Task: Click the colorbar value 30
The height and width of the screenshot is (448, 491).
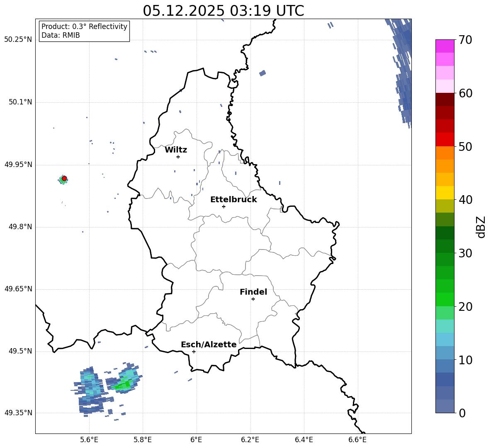Action: tap(465, 253)
